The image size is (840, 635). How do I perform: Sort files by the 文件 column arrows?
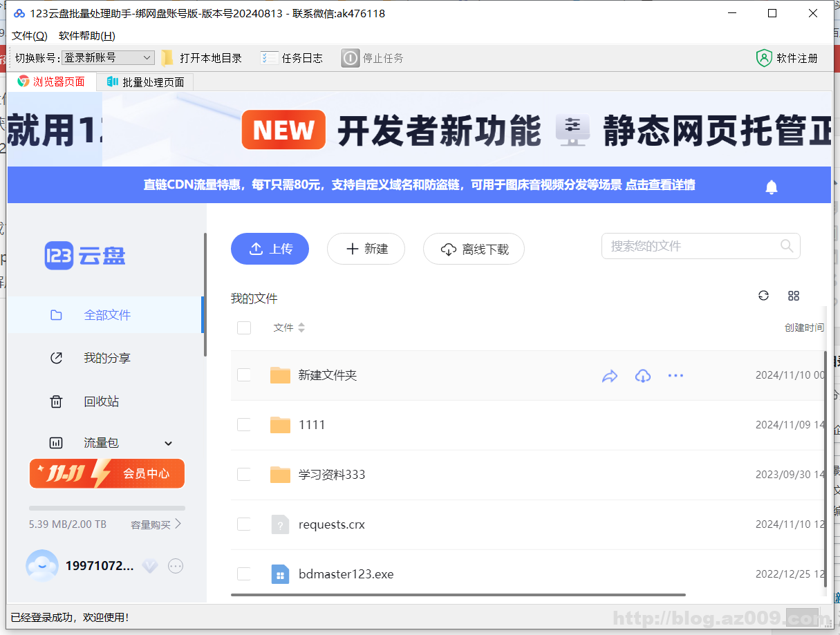tap(301, 328)
